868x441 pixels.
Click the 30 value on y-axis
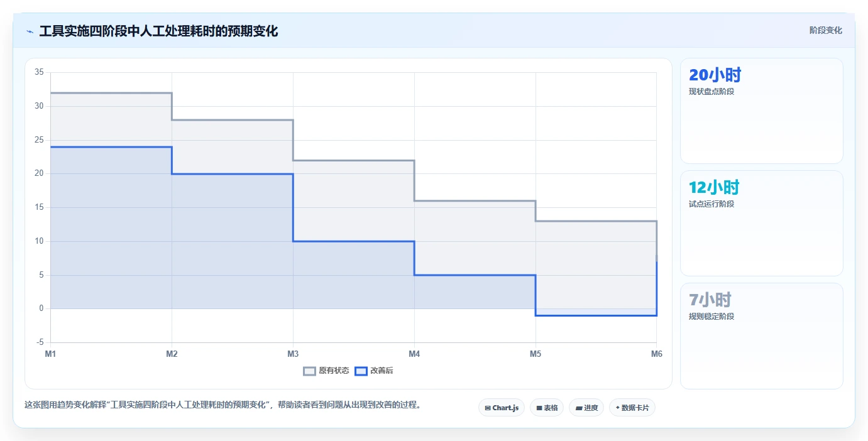point(39,106)
